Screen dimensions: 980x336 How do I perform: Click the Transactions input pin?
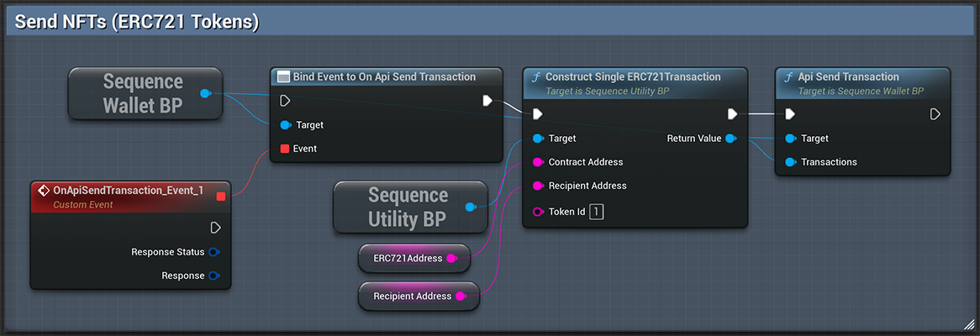coord(789,162)
